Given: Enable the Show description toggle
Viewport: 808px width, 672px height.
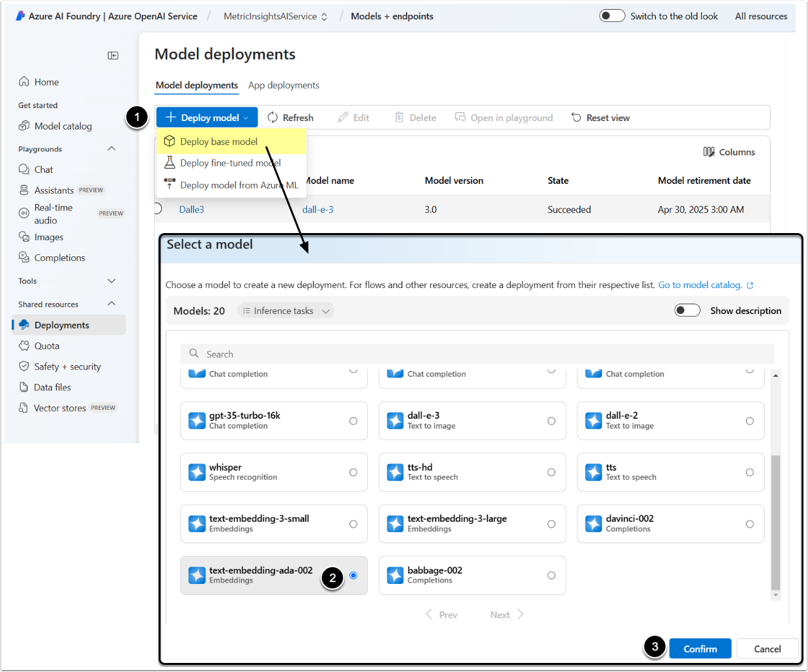Looking at the screenshot, I should (687, 311).
